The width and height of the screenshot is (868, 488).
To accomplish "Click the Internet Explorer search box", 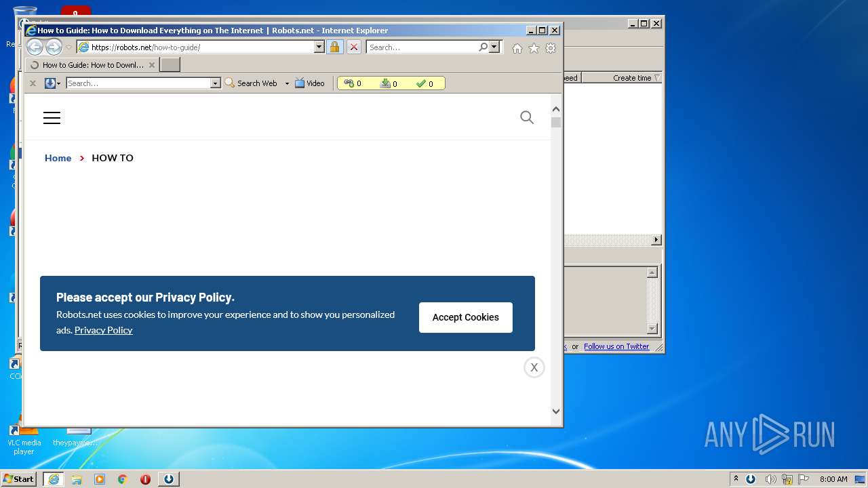I will 422,47.
